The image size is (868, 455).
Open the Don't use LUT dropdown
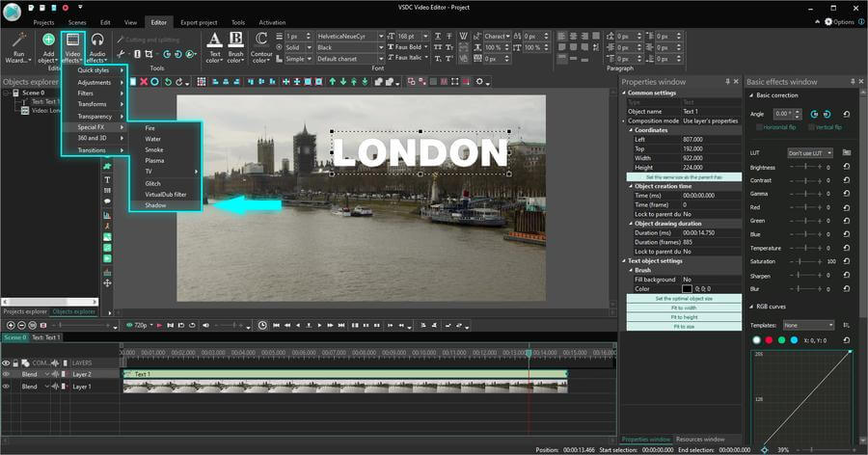810,152
